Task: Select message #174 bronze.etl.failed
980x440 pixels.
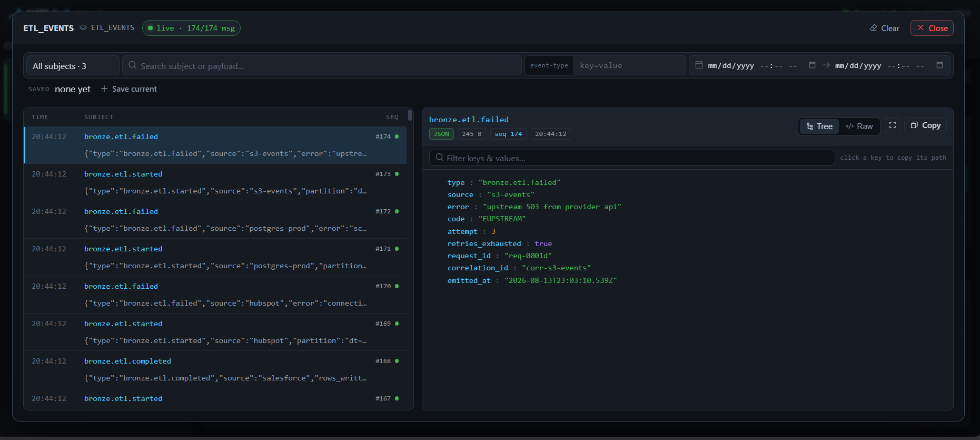Action: click(x=215, y=145)
